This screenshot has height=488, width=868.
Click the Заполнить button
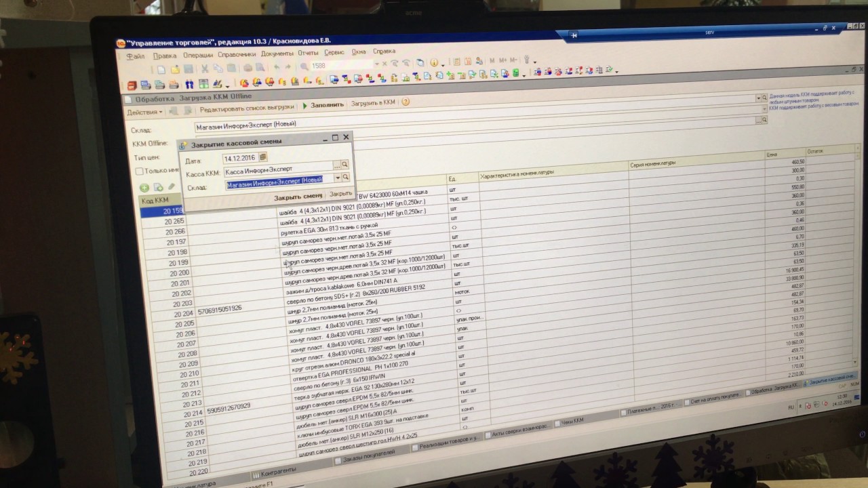tap(323, 105)
